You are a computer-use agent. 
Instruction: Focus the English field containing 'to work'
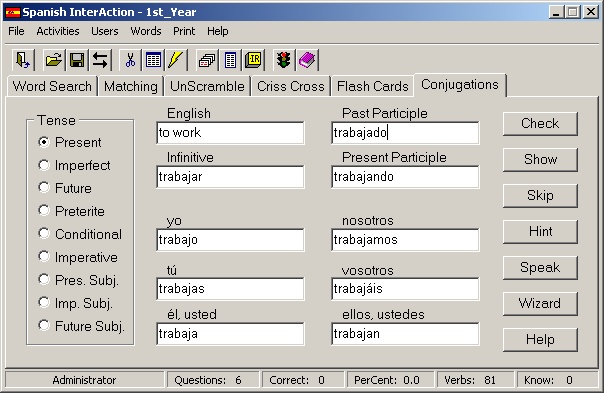pos(230,133)
